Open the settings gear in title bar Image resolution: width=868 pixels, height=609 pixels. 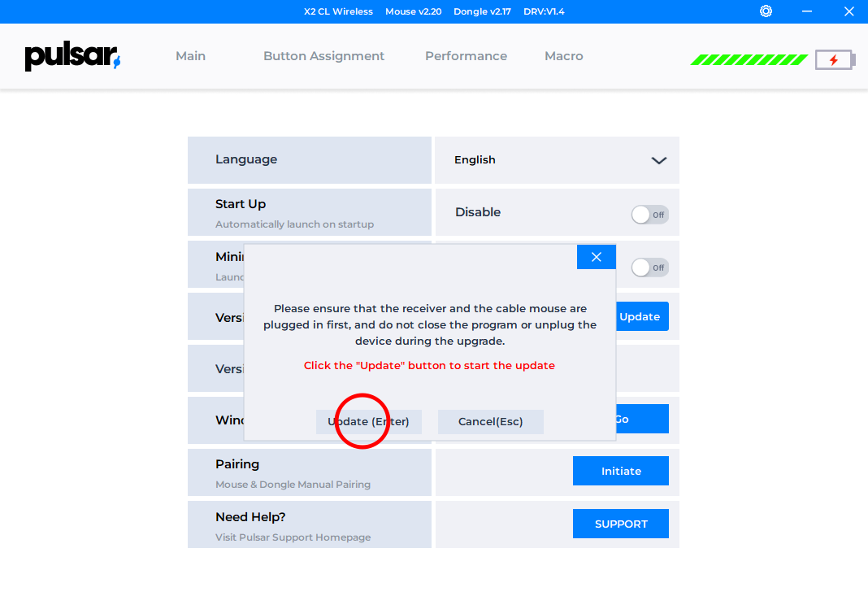tap(766, 11)
